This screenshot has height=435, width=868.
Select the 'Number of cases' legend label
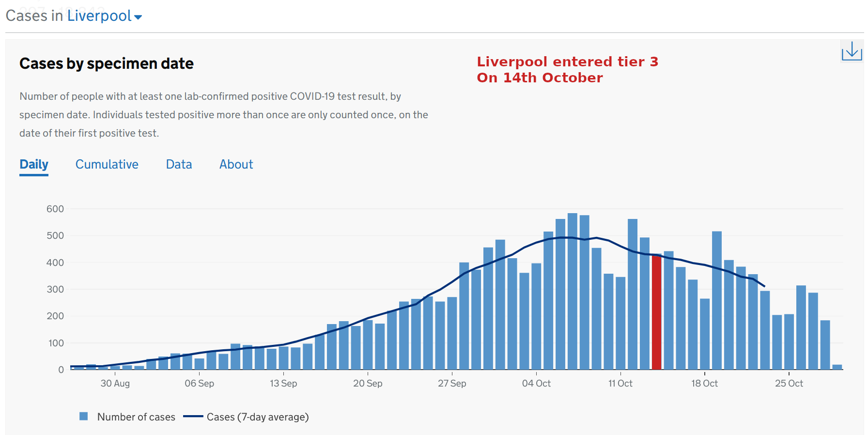click(x=136, y=417)
